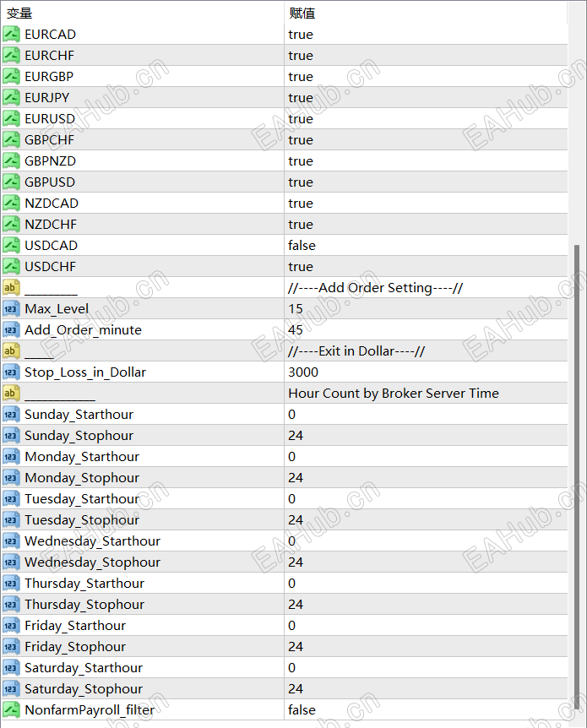587x728 pixels.
Task: Select the Monday_Starthour variable name
Action: [82, 457]
